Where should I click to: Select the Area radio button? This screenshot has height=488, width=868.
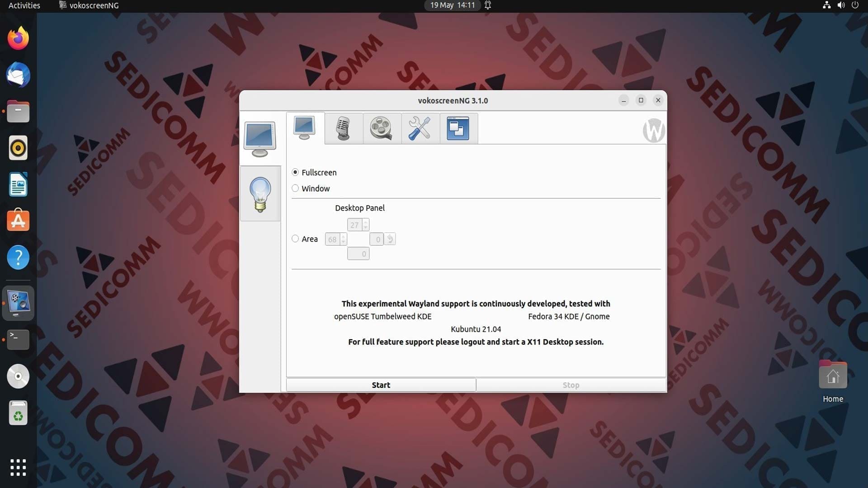pos(295,239)
